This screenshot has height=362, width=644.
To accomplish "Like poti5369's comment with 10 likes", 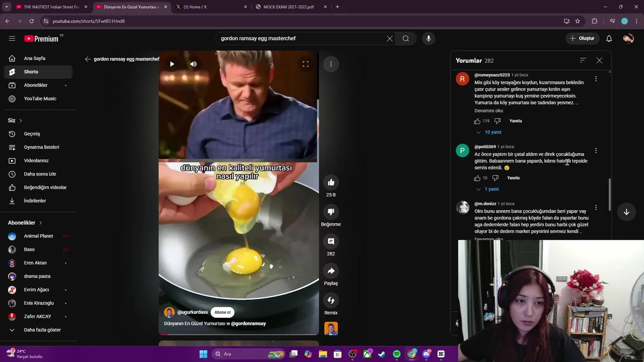I will [477, 178].
